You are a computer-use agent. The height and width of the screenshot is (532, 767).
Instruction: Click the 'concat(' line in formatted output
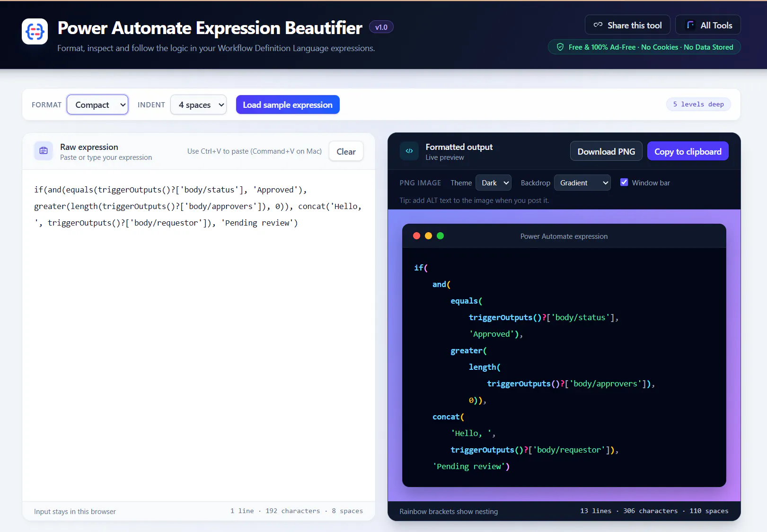tap(448, 417)
